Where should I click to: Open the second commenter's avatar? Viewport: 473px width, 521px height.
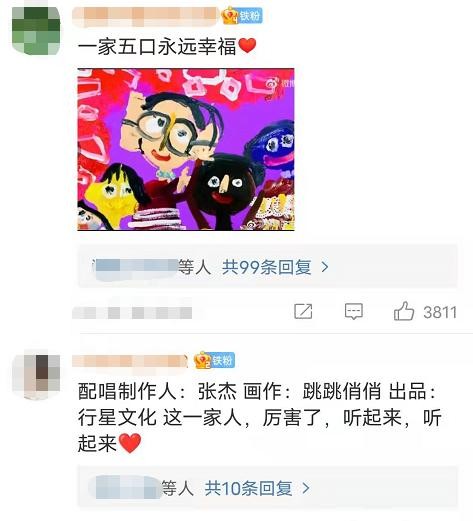click(x=36, y=373)
